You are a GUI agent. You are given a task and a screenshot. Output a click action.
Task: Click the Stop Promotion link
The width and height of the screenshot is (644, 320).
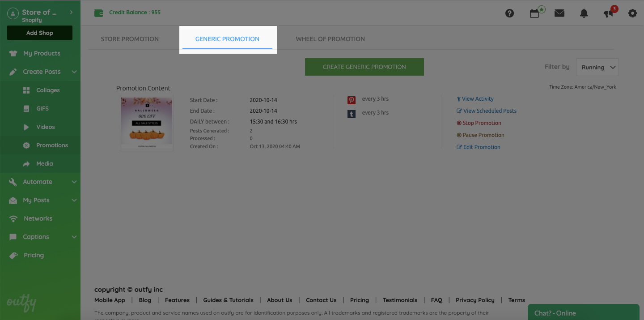pos(482,123)
